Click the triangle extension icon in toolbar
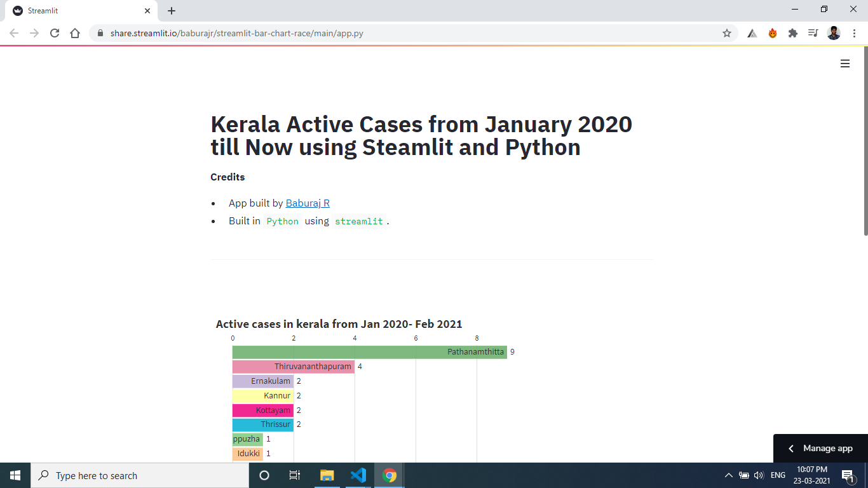Viewport: 868px width, 488px height. 752,33
